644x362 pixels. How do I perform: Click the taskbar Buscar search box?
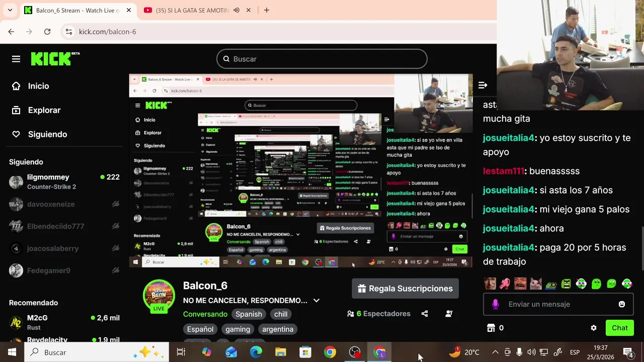pyautogui.click(x=97, y=352)
